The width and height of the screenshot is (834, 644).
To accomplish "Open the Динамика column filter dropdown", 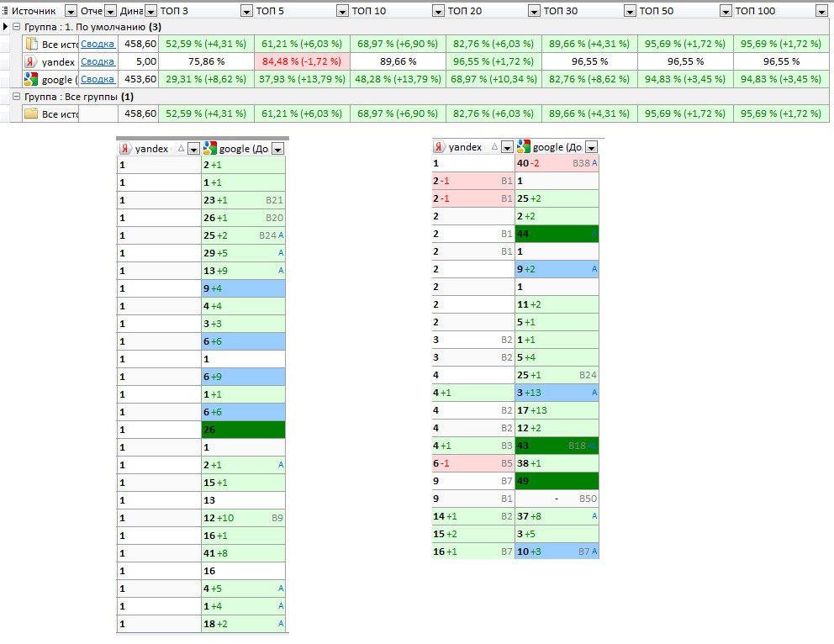I will pyautogui.click(x=151, y=11).
